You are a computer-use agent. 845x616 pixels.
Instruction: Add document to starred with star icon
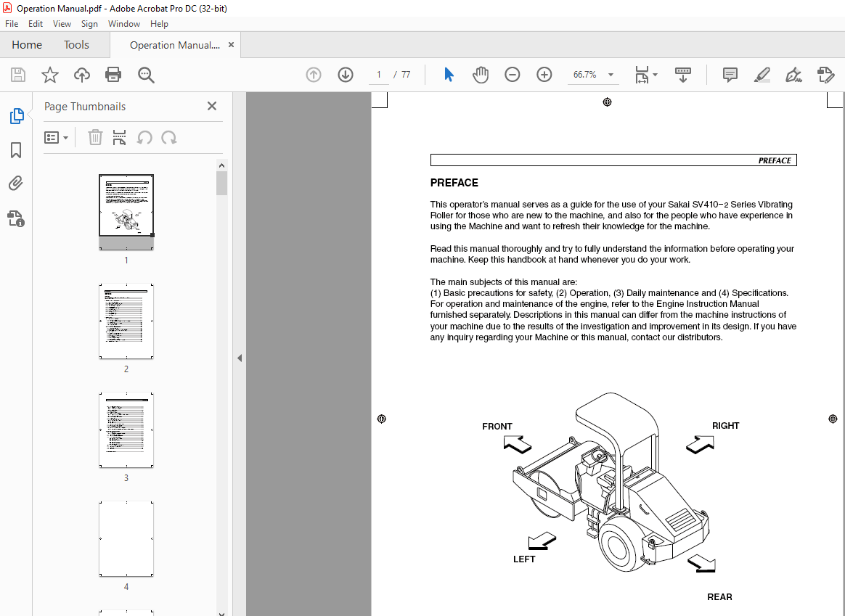point(50,75)
